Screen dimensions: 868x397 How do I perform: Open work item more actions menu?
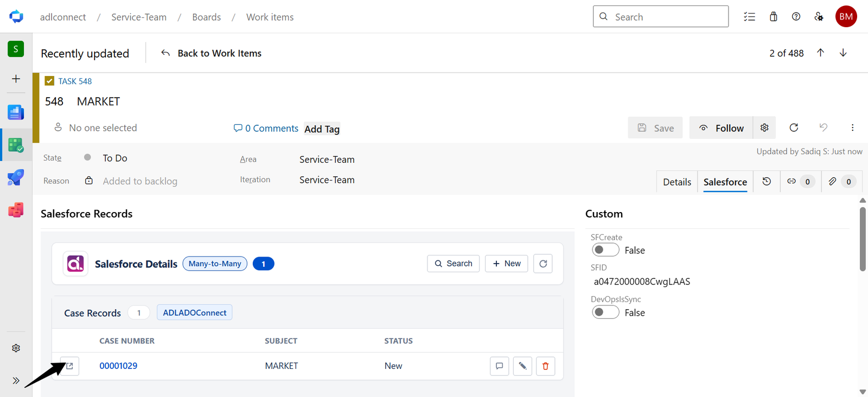click(x=852, y=127)
